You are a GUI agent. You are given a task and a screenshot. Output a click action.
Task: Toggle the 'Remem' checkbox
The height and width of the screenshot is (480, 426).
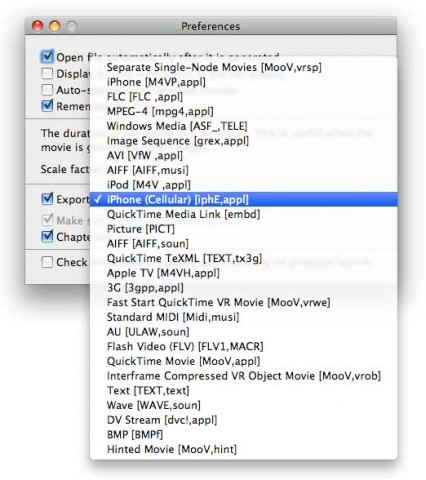[47, 106]
